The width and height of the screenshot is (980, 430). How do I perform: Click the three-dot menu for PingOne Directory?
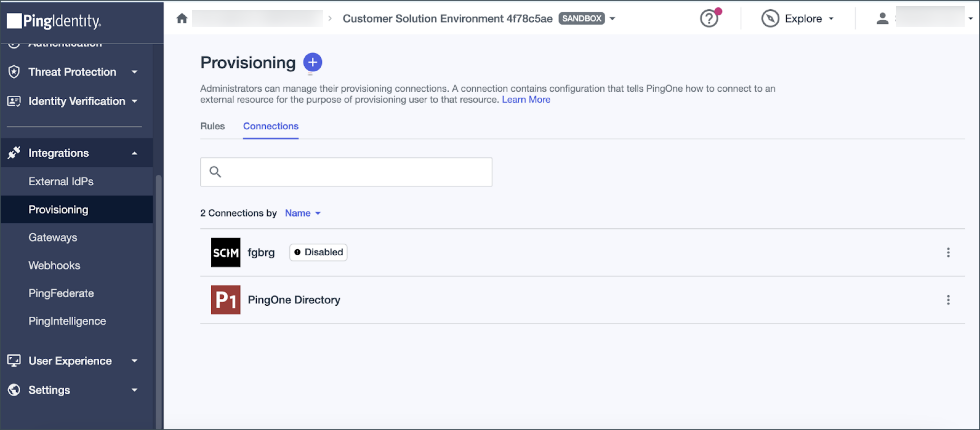click(948, 300)
